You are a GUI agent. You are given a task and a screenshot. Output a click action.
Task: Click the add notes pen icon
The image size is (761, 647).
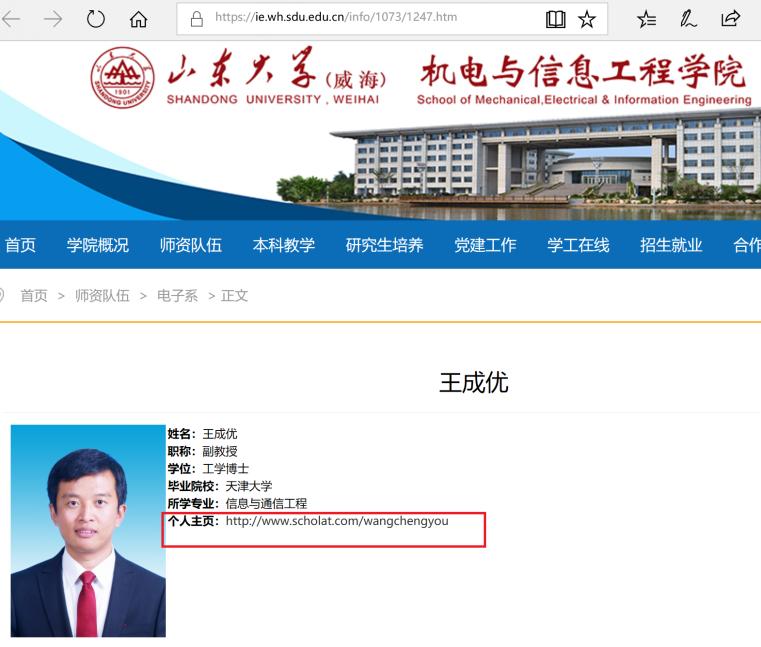[688, 19]
